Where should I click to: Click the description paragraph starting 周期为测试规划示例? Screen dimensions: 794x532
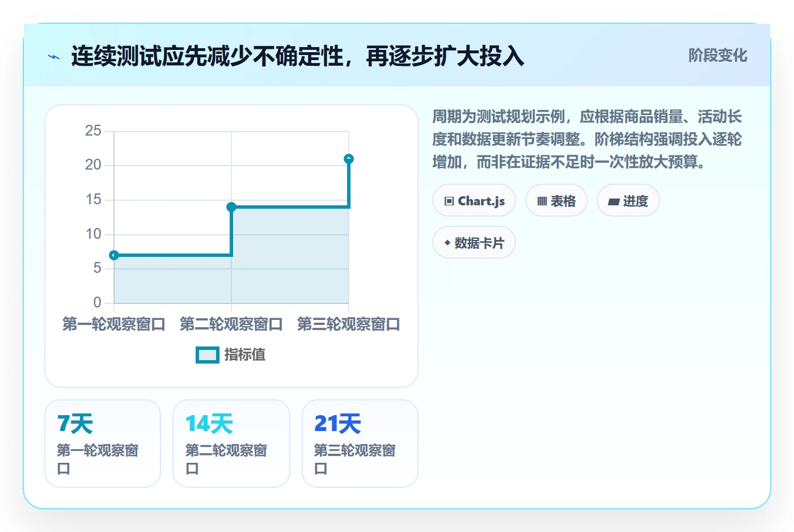coord(587,140)
